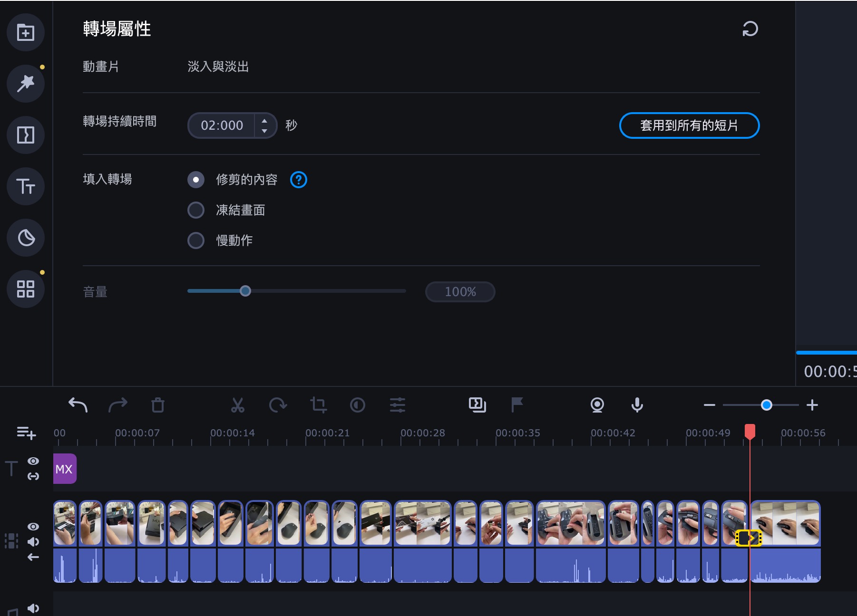857x616 pixels.
Task: Open the filters magic wand panel
Action: pos(26,84)
